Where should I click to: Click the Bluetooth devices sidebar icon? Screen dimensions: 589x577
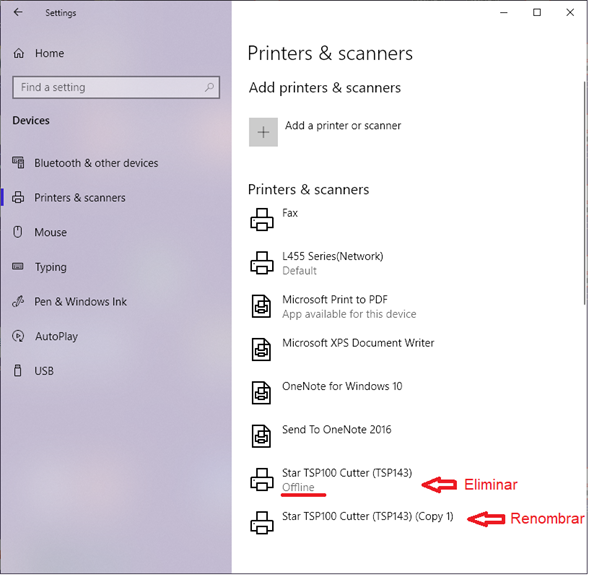[18, 163]
